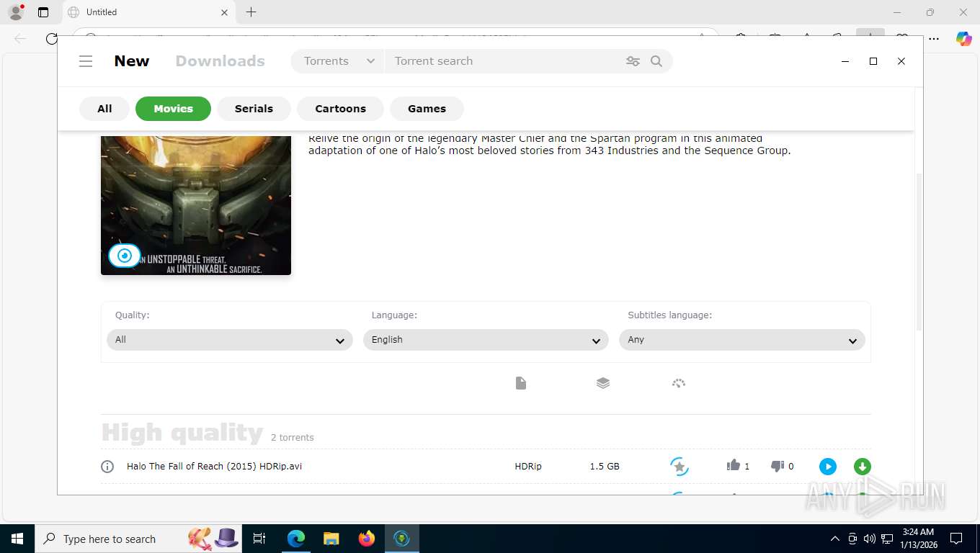Close the Untitled browser tab

pos(224,12)
